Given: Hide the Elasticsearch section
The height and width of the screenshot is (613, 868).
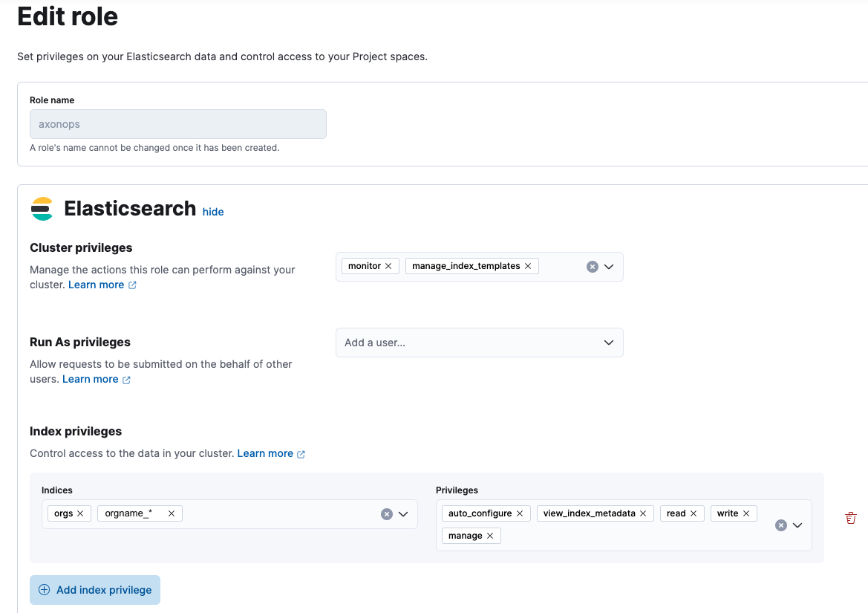Looking at the screenshot, I should point(212,212).
